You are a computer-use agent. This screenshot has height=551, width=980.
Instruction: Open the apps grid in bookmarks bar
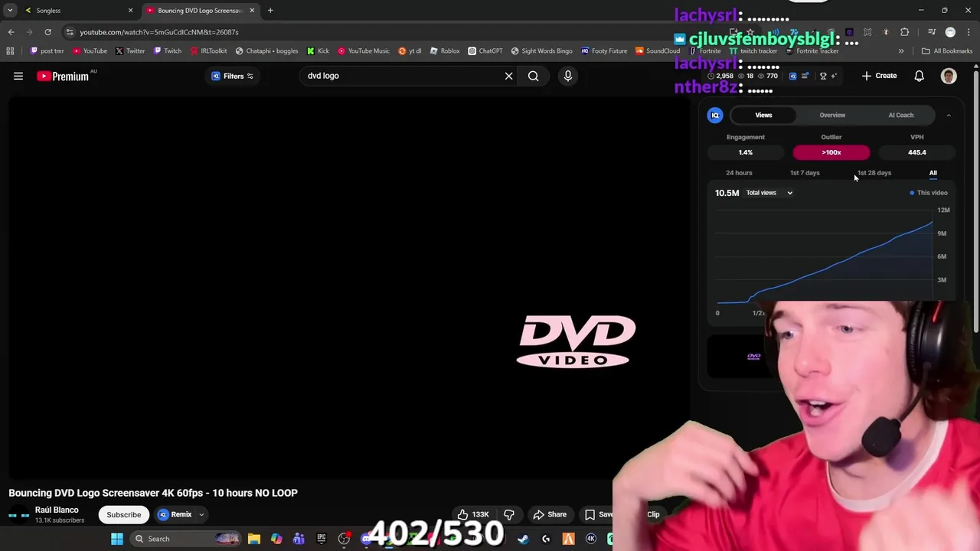click(x=10, y=51)
